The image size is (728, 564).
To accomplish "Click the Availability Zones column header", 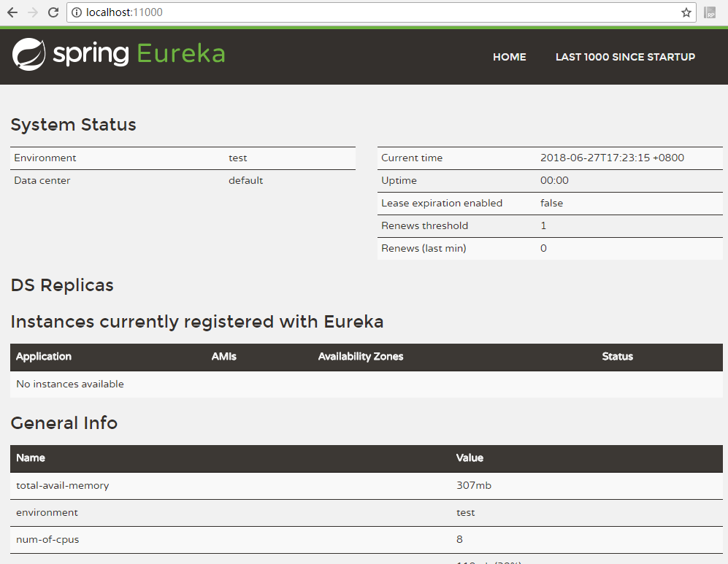I will click(x=360, y=357).
